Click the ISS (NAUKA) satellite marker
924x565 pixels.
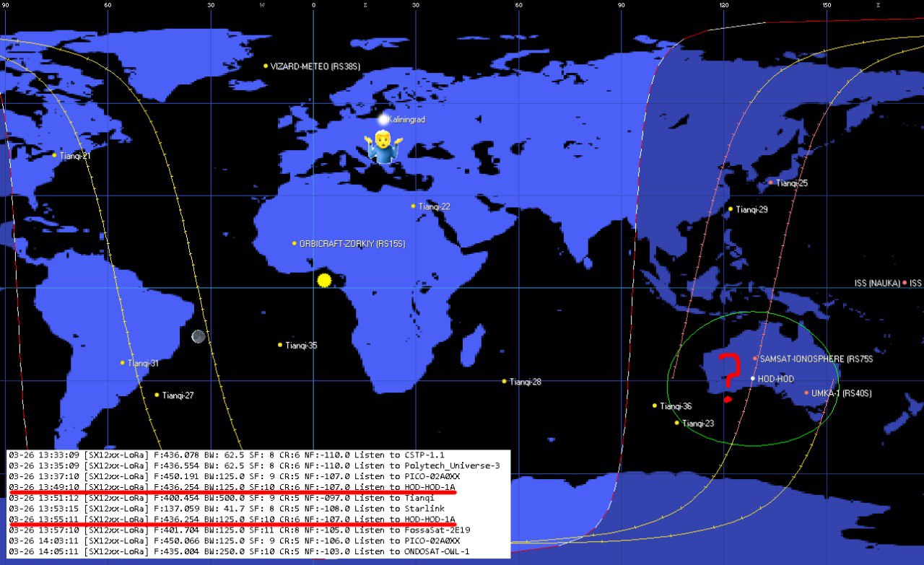pyautogui.click(x=905, y=283)
